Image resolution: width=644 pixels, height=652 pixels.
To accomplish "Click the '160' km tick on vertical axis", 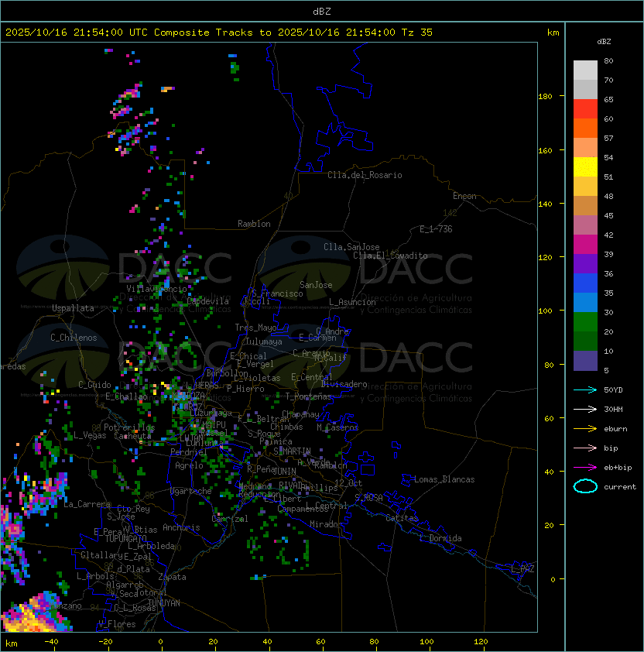I will pyautogui.click(x=545, y=150).
